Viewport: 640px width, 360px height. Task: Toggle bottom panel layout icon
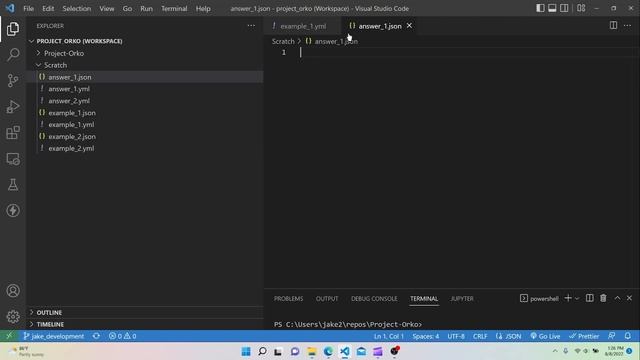(552, 8)
